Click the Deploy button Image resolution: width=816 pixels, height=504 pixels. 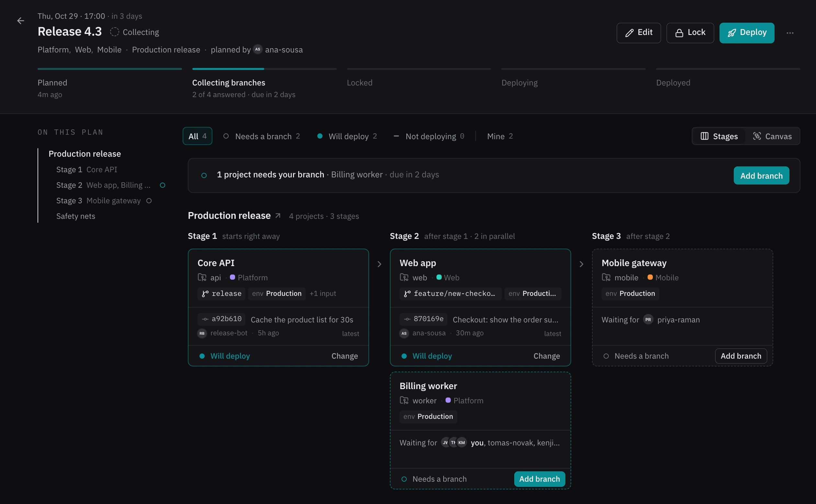coord(747,33)
